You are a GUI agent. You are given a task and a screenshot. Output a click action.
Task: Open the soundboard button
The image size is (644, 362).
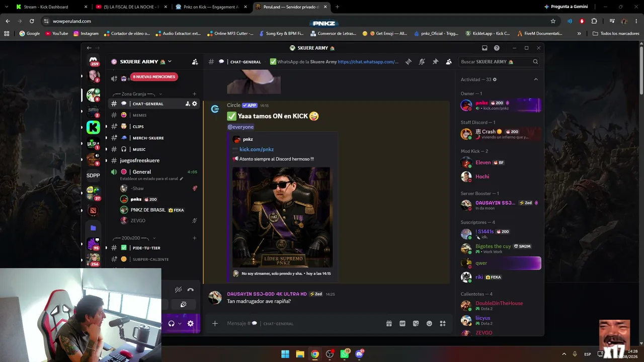point(184,304)
